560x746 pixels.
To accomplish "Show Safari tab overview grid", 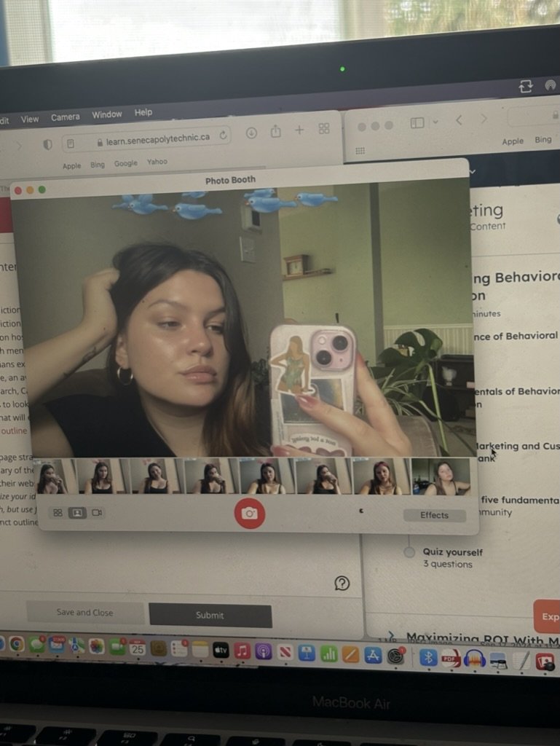I will tap(324, 128).
